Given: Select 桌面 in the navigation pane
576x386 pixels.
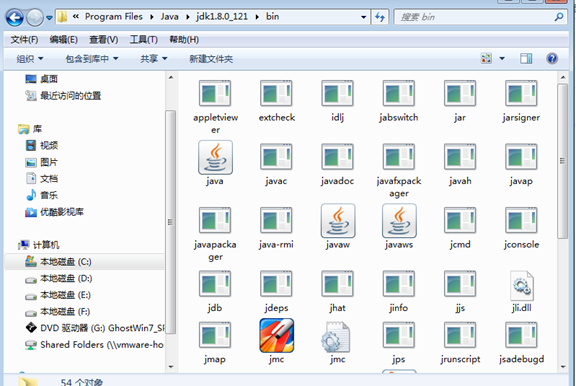Looking at the screenshot, I should pyautogui.click(x=49, y=79).
